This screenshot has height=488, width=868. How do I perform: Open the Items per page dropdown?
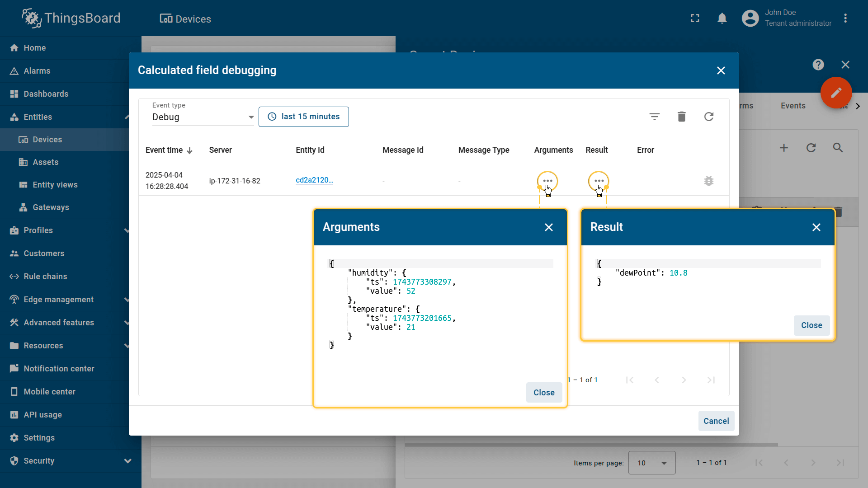[651, 463]
